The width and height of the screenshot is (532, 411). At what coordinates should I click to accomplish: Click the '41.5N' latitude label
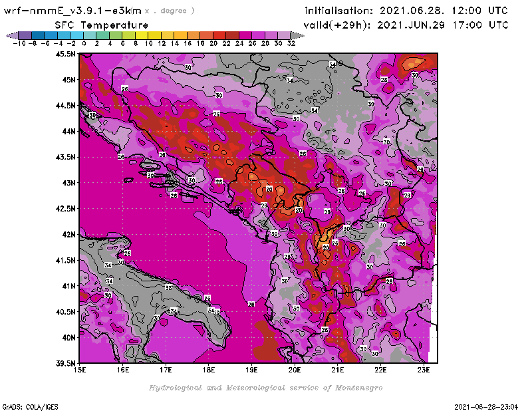point(65,260)
